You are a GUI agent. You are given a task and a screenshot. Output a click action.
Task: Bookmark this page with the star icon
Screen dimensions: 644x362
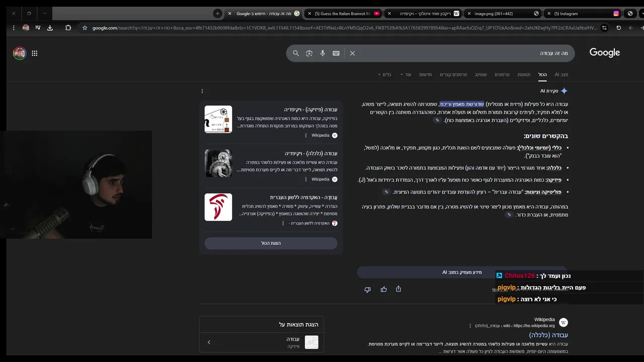pos(85,28)
